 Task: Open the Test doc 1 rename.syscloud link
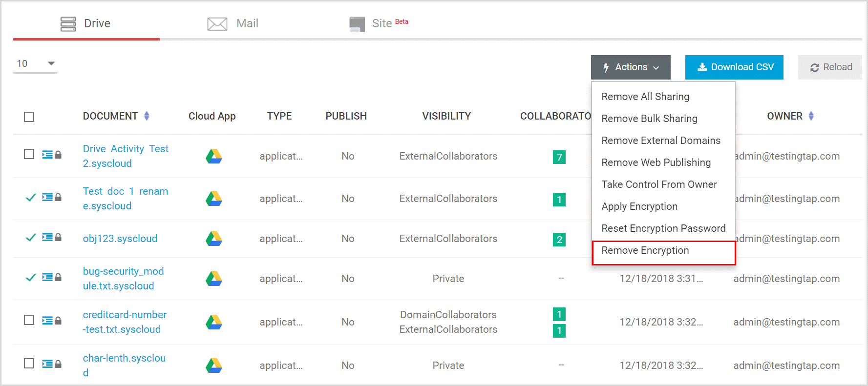tap(126, 199)
